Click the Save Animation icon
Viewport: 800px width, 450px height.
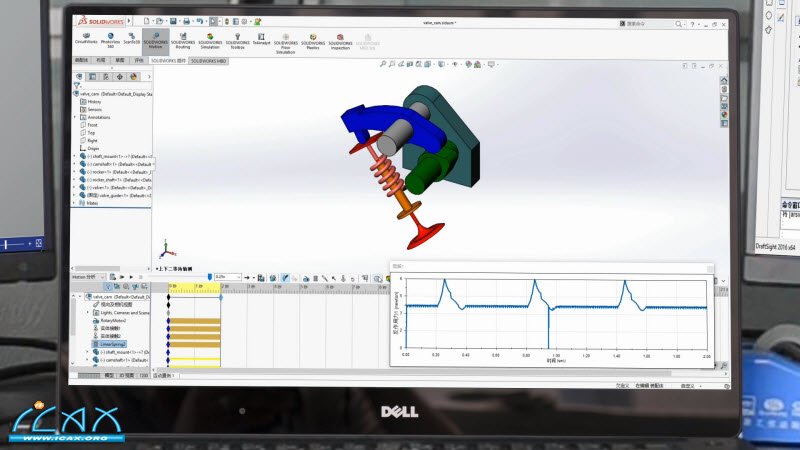coord(261,278)
